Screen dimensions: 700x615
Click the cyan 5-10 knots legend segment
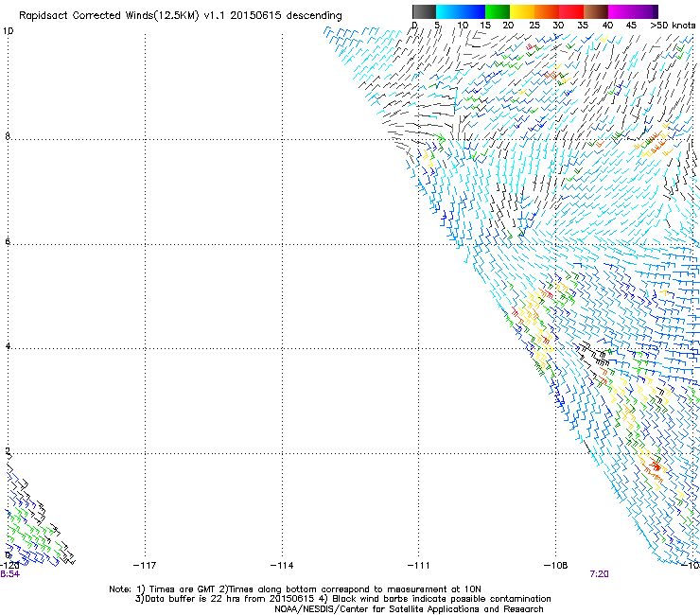pyautogui.click(x=448, y=11)
